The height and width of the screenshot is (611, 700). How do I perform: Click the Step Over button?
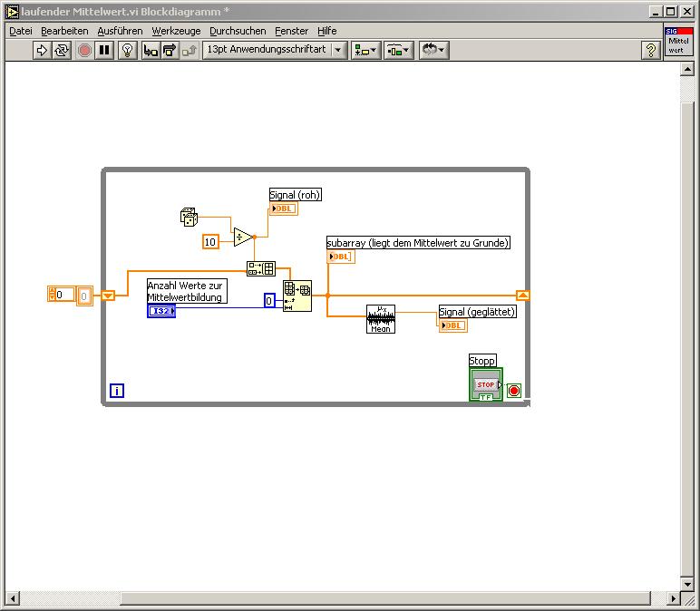point(170,50)
